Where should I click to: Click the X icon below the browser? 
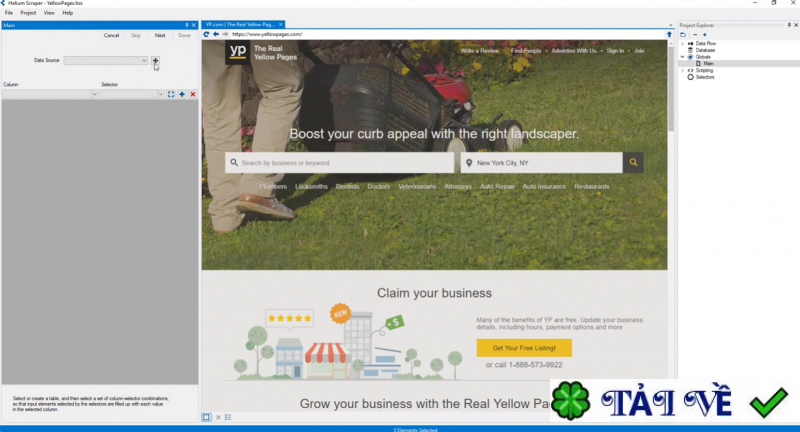coord(218,417)
